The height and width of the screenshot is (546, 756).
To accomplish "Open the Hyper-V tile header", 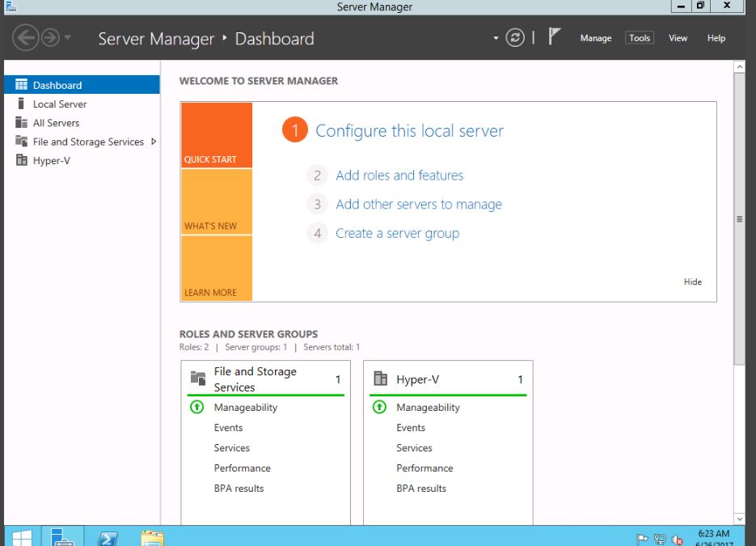I will tap(448, 379).
